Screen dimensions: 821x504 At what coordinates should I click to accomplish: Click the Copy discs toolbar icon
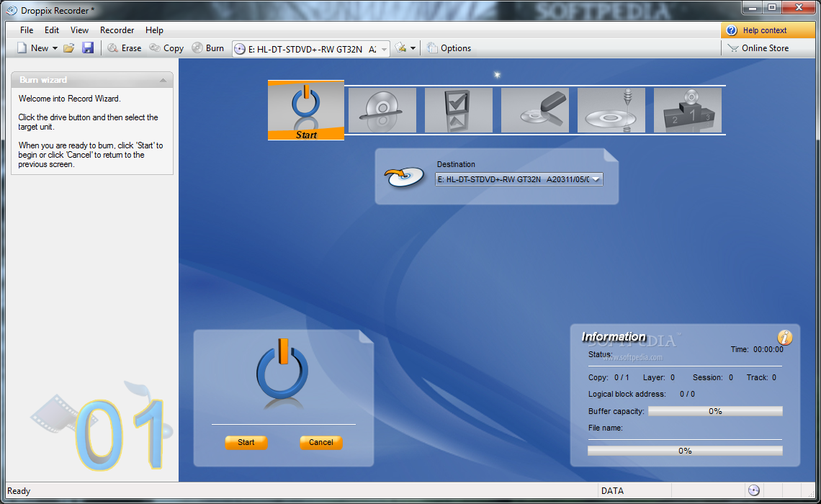[x=154, y=48]
